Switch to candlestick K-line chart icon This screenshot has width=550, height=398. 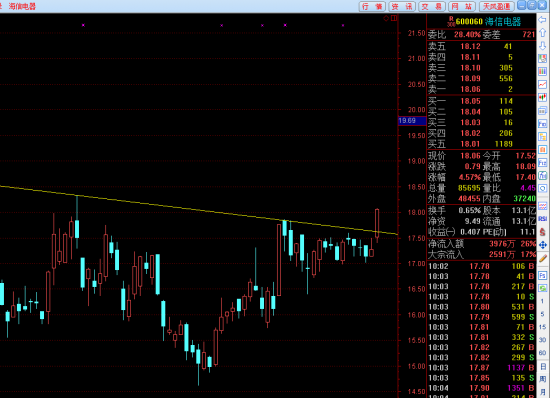542,97
